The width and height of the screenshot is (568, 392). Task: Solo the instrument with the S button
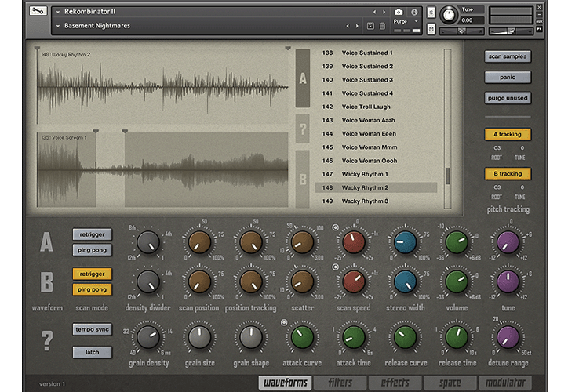point(431,13)
